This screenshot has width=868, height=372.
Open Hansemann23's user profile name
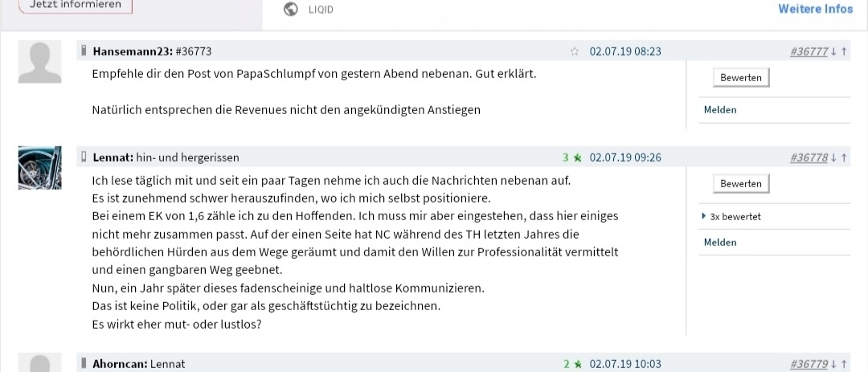pyautogui.click(x=132, y=51)
